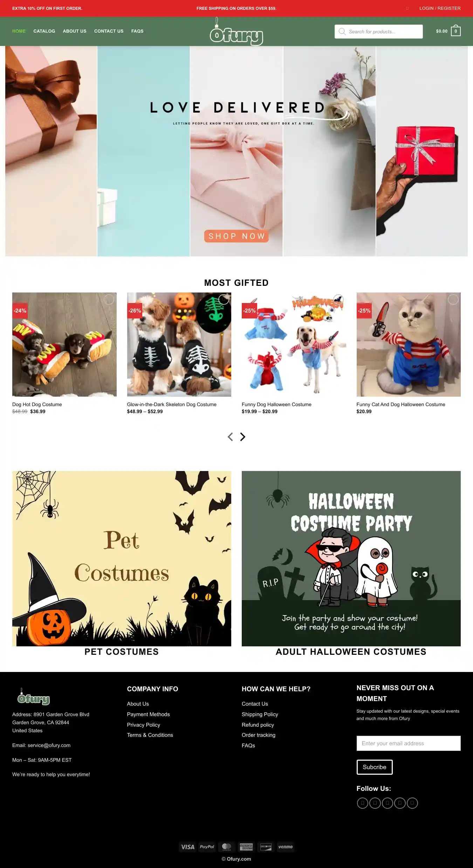
Task: Show next products with the right carousel arrow
Action: pyautogui.click(x=242, y=437)
